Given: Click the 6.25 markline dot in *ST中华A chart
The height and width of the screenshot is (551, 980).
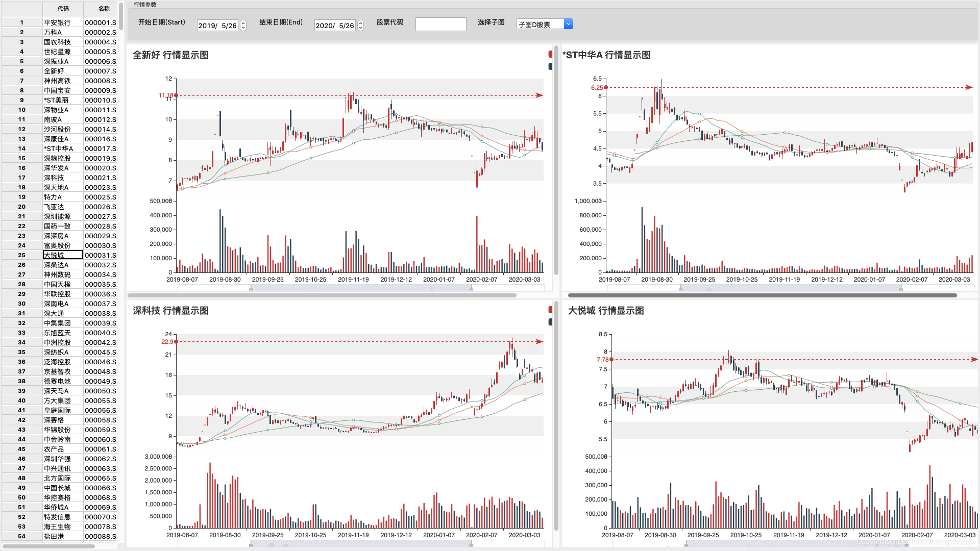Looking at the screenshot, I should tap(606, 88).
